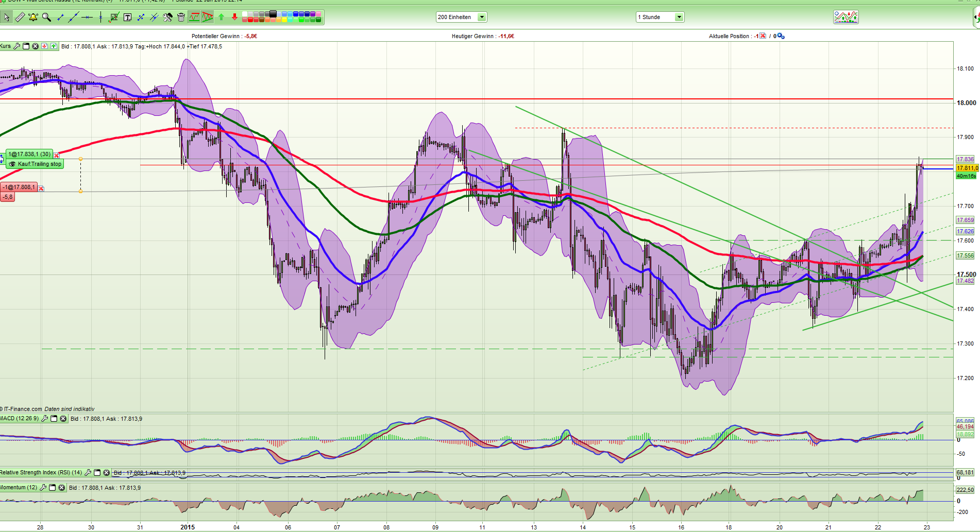Open the chart style thumbnail button

pos(846,17)
